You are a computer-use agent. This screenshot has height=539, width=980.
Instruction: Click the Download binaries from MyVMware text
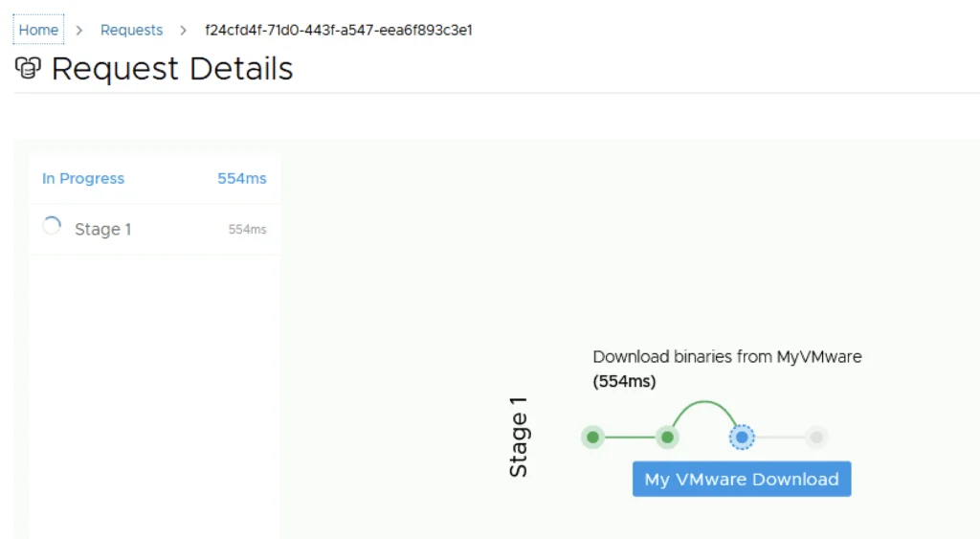point(727,357)
